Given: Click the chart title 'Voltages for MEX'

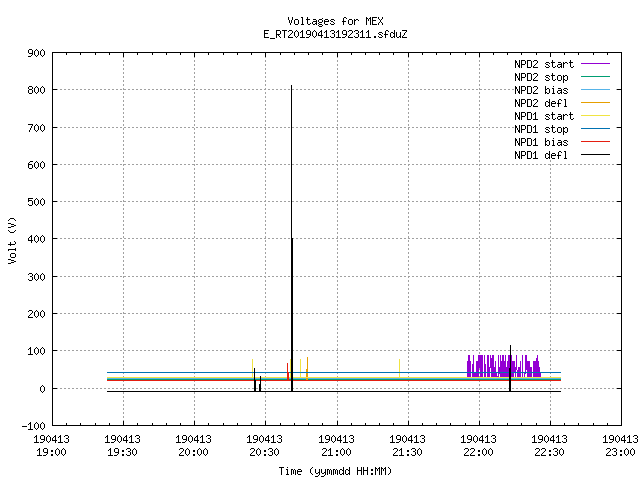Looking at the screenshot, I should click(335, 21).
